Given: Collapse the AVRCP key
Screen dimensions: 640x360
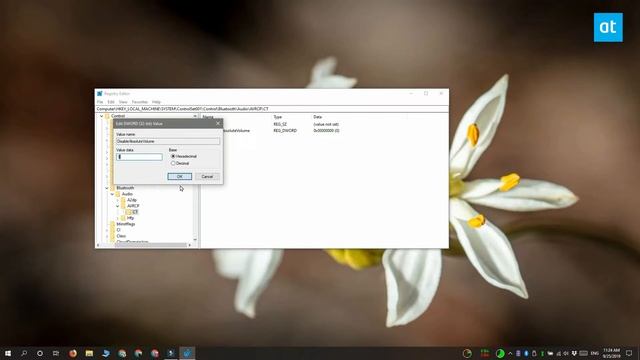Looking at the screenshot, I should pos(118,206).
